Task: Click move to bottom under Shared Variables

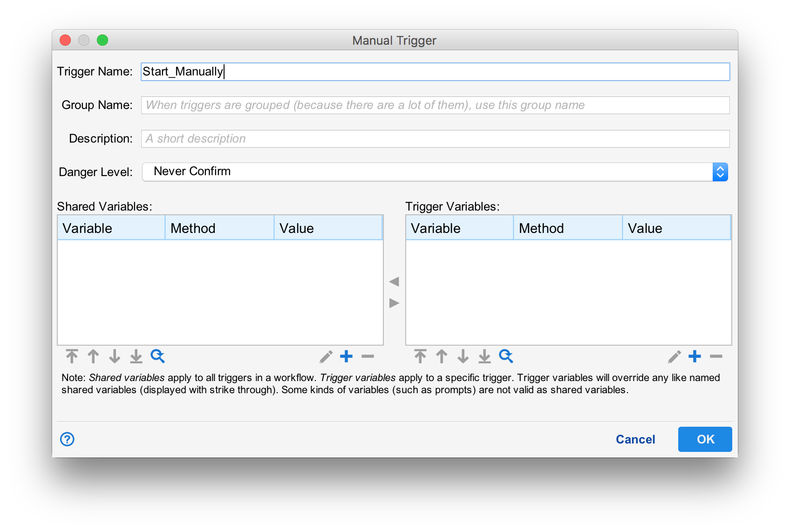Action: tap(136, 356)
